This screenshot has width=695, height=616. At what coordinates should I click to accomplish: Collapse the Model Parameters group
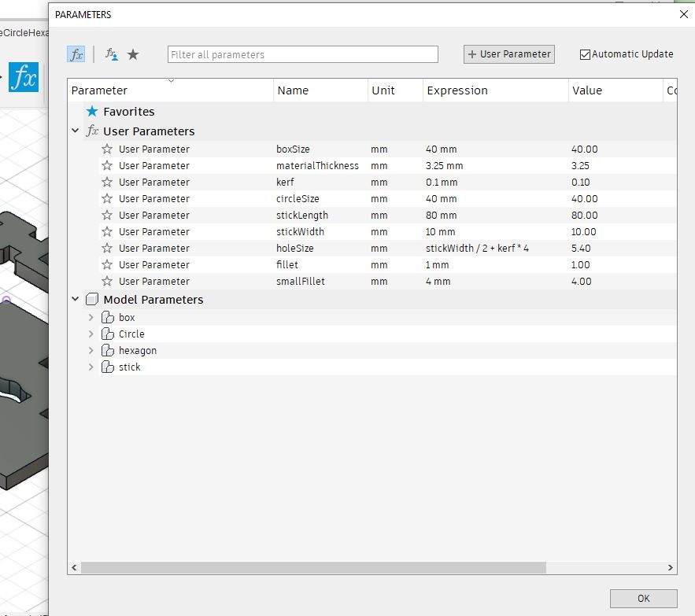(x=76, y=299)
